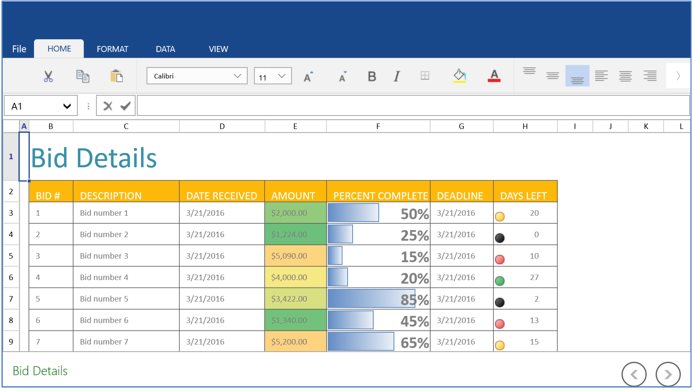
Task: Toggle Italic formatting
Action: 397,76
